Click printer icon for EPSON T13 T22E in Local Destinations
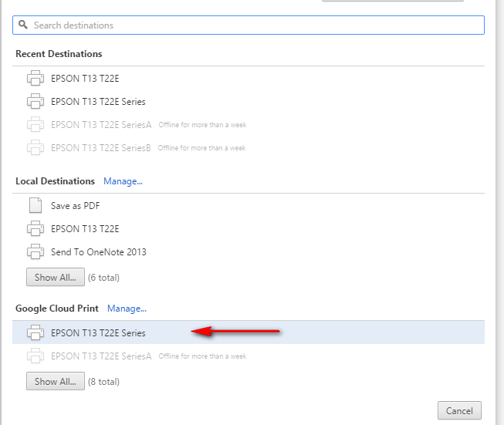 (35, 228)
